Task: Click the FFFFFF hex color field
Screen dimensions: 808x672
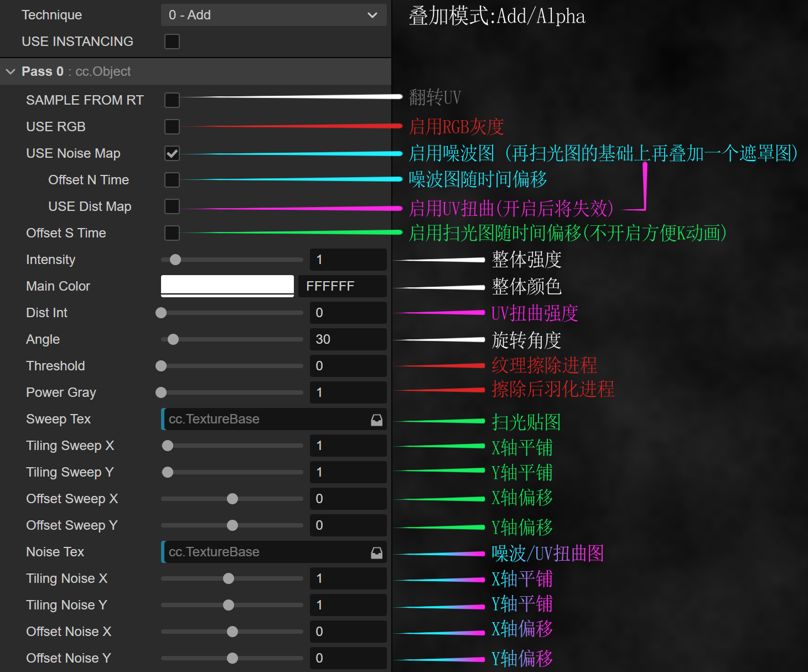Action: click(342, 286)
